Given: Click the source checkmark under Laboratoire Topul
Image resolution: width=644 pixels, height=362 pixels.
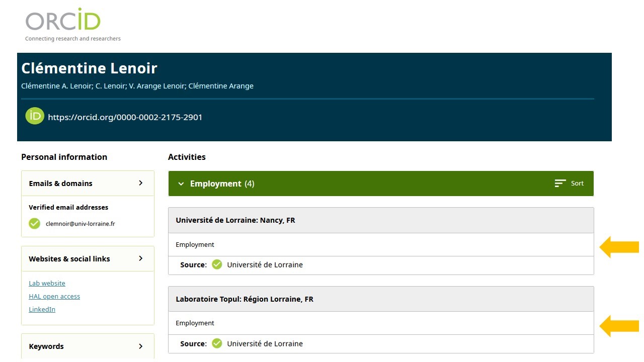Looking at the screenshot, I should click(217, 343).
